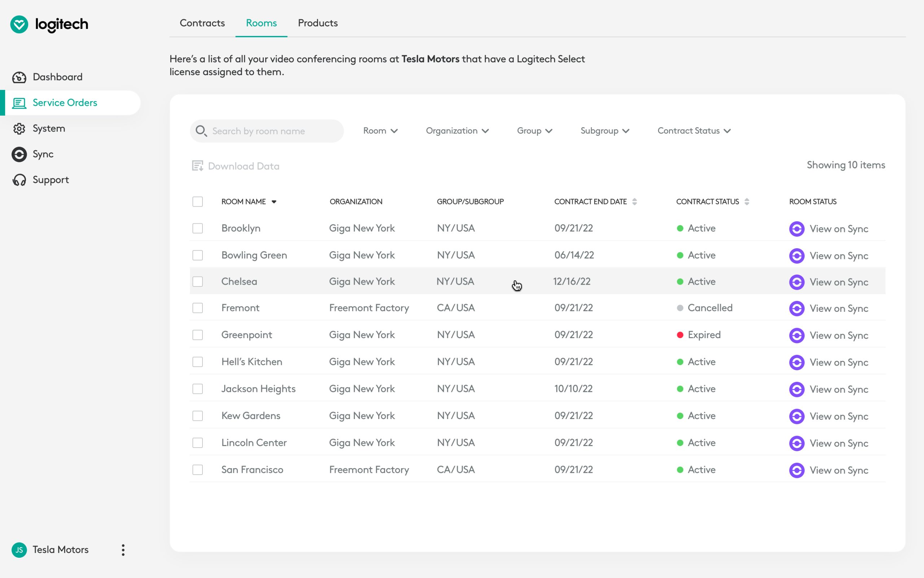Check the Lincoln Center room checkbox
This screenshot has width=924, height=578.
[x=197, y=443]
